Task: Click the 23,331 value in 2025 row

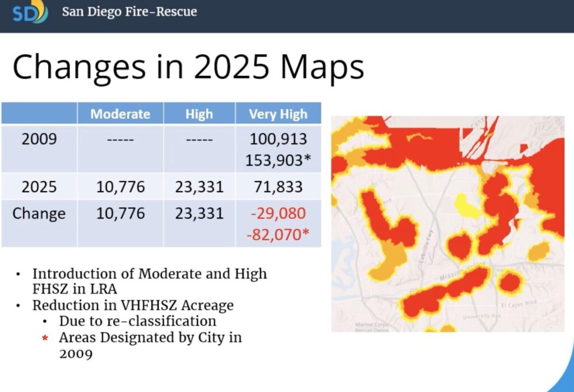Action: [199, 186]
